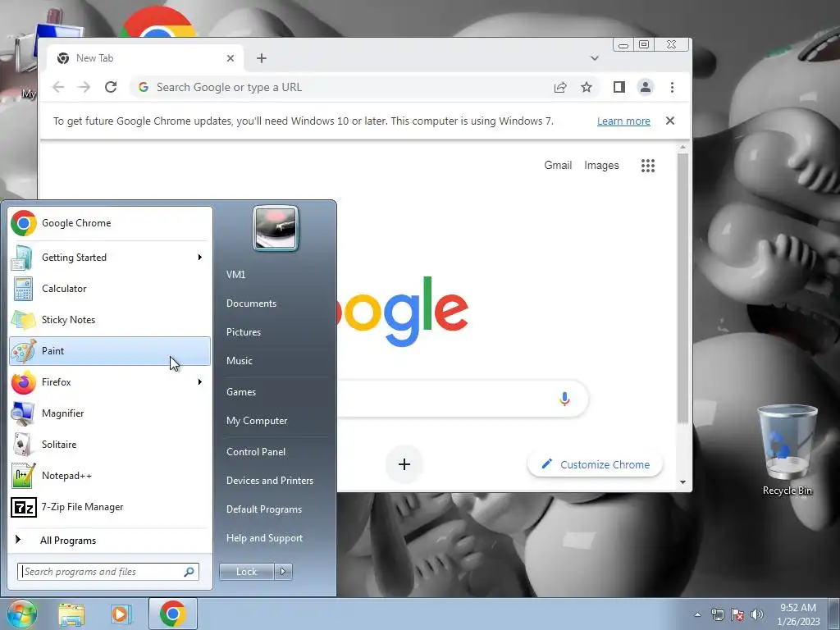Click Customize Chrome button
Image resolution: width=840 pixels, height=630 pixels.
click(x=596, y=464)
